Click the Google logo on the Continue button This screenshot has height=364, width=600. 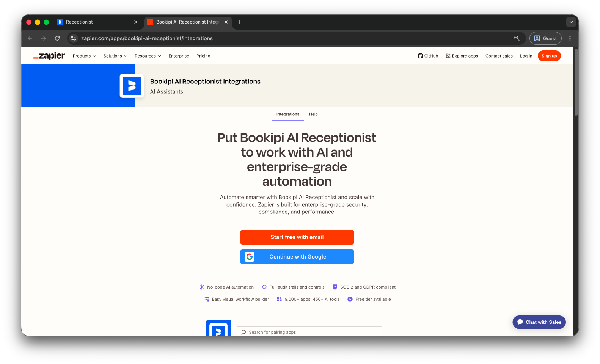[250, 257]
